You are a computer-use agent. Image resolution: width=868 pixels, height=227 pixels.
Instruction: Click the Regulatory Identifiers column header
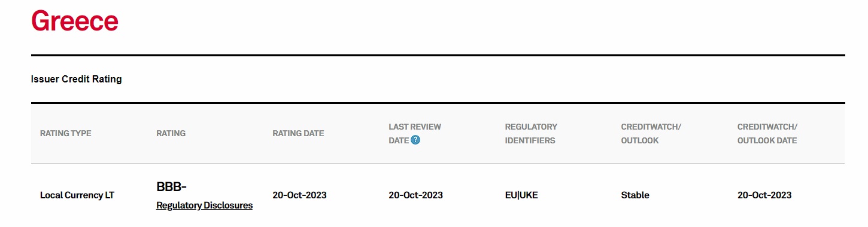point(531,133)
